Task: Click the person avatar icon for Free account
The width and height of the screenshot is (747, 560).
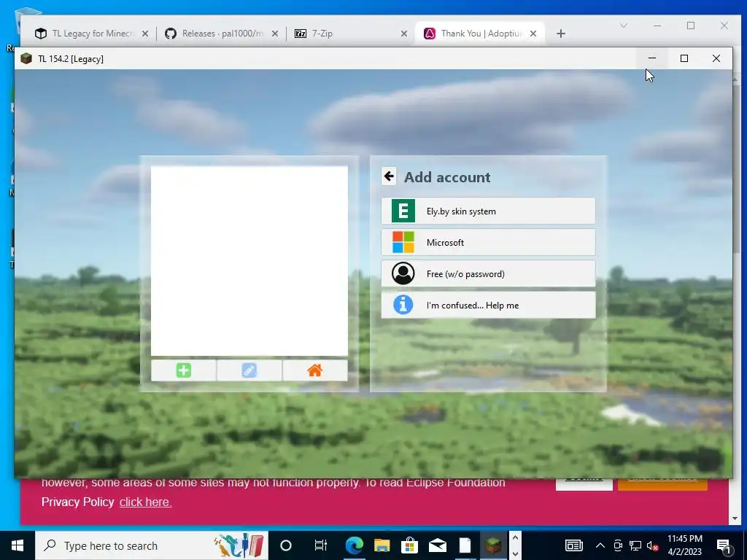Action: (403, 274)
